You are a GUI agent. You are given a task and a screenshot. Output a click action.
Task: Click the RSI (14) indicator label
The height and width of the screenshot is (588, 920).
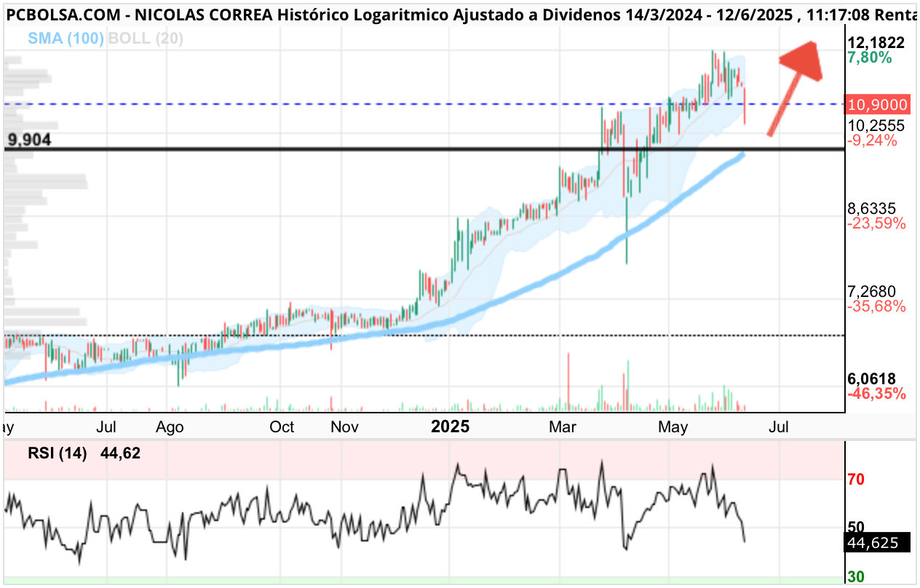pyautogui.click(x=57, y=453)
